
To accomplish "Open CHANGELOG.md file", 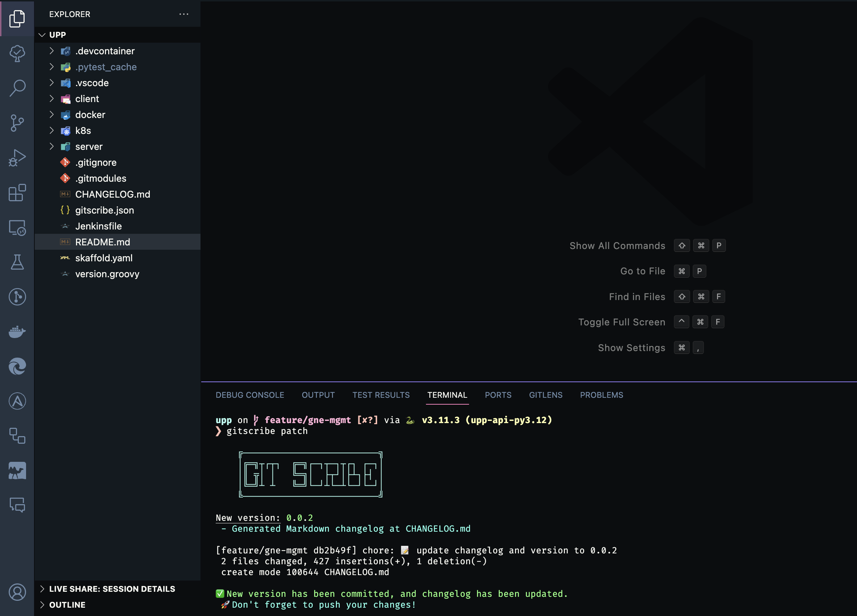I will point(113,194).
